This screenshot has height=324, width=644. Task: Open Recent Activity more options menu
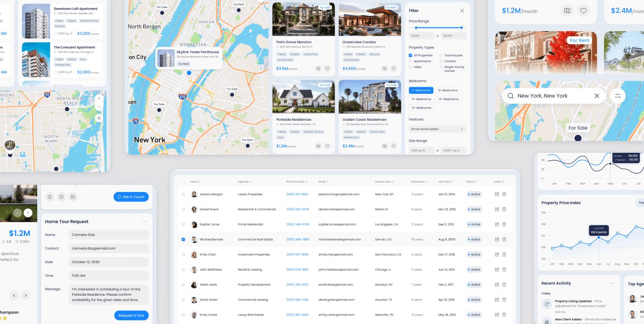point(612,283)
